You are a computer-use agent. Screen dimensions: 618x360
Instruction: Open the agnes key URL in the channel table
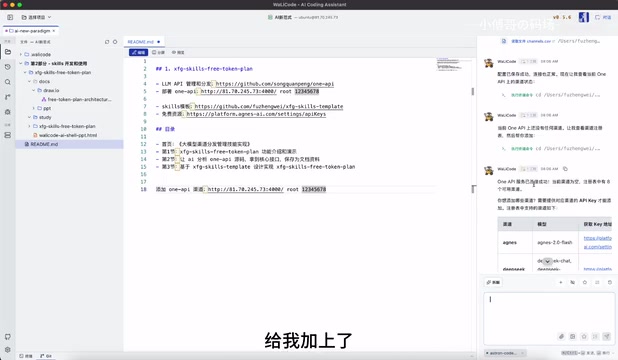coord(598,242)
